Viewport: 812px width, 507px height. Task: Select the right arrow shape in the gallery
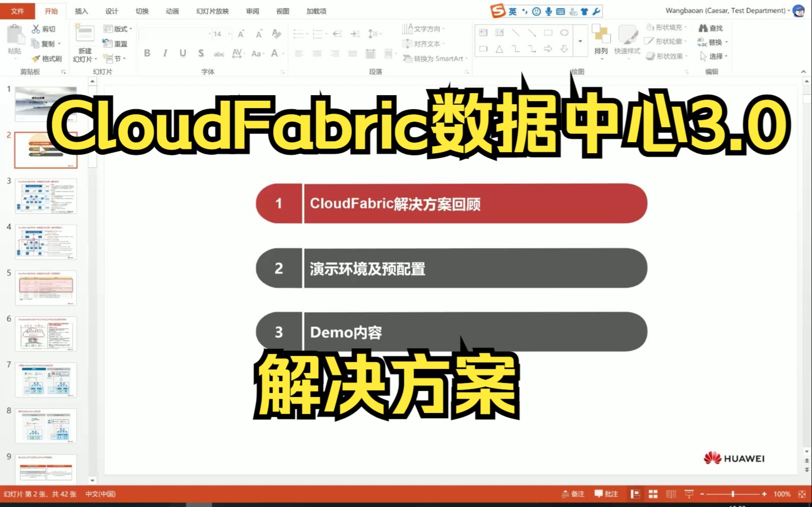point(548,49)
